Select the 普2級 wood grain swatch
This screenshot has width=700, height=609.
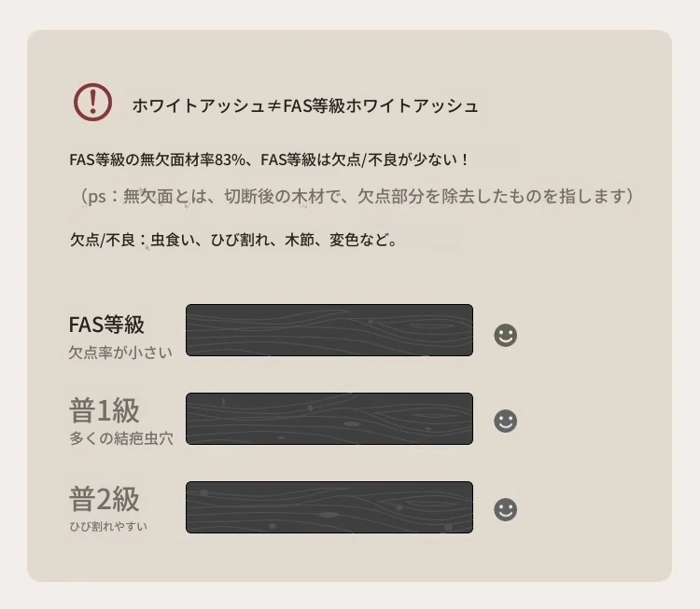(x=329, y=507)
